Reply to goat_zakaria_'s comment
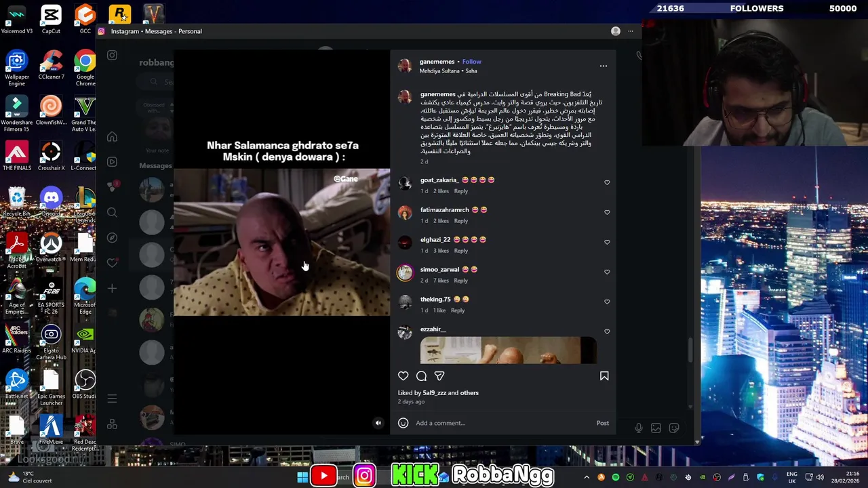 point(461,191)
